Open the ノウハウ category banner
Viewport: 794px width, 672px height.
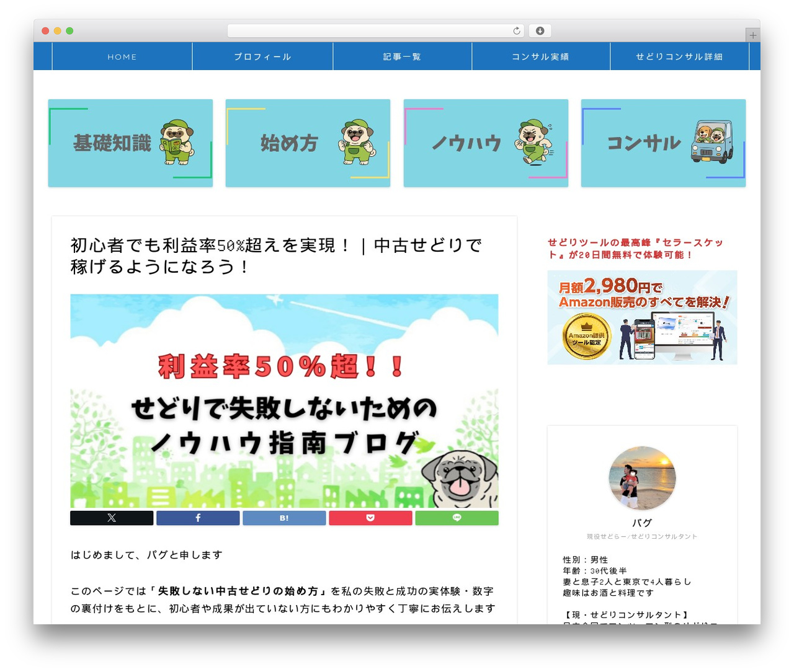pyautogui.click(x=486, y=143)
